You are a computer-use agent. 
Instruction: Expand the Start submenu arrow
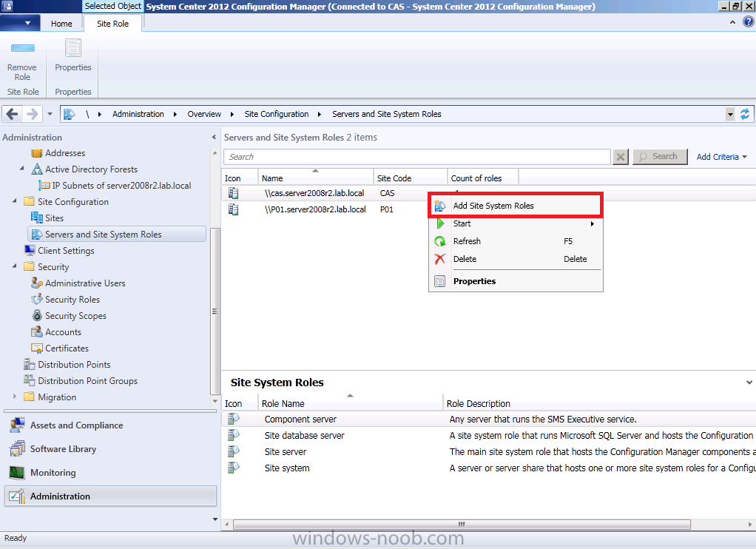[x=593, y=224]
